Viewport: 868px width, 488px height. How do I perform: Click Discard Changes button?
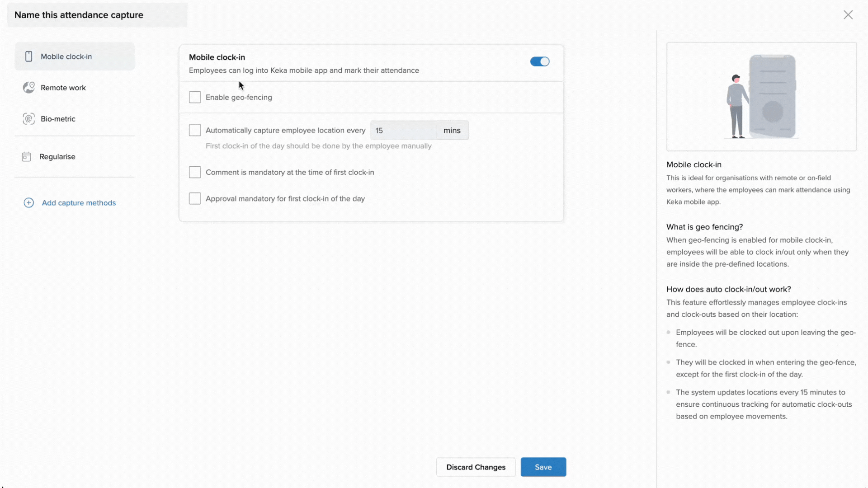coord(476,467)
